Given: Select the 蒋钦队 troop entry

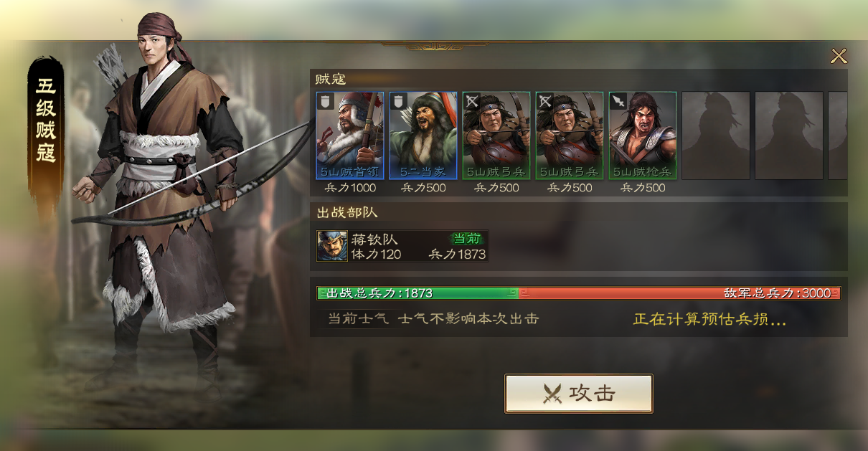Looking at the screenshot, I should pyautogui.click(x=402, y=246).
